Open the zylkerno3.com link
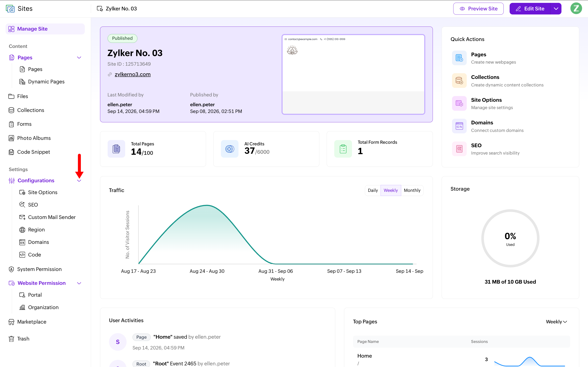588x367 pixels. [133, 74]
